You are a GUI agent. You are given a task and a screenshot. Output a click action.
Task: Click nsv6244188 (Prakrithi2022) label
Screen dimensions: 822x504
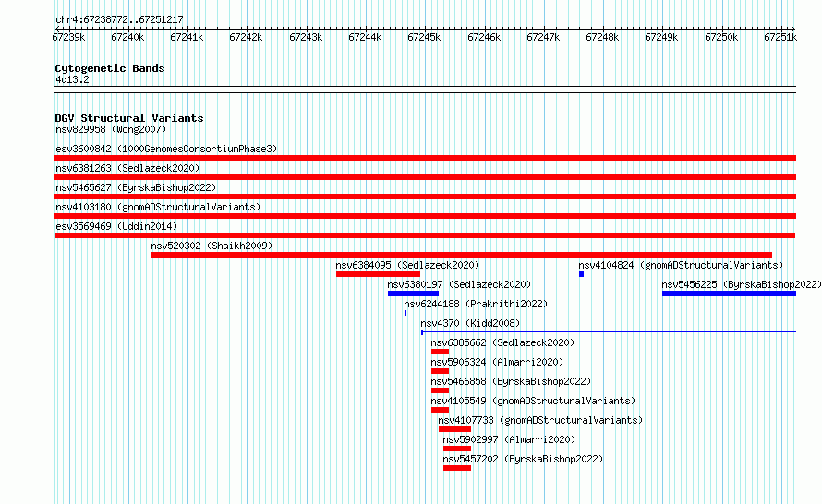coord(476,304)
